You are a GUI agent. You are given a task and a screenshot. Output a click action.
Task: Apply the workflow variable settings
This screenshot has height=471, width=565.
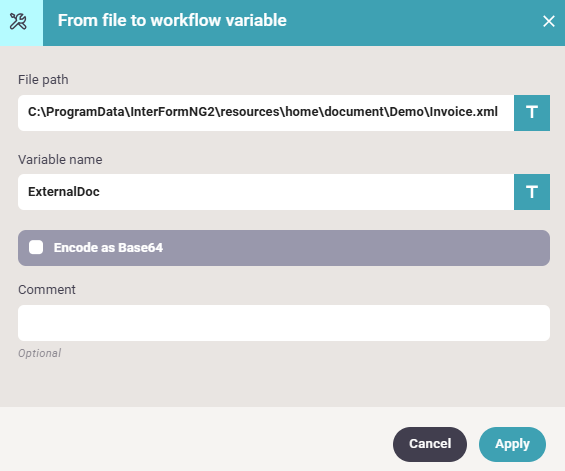512,444
